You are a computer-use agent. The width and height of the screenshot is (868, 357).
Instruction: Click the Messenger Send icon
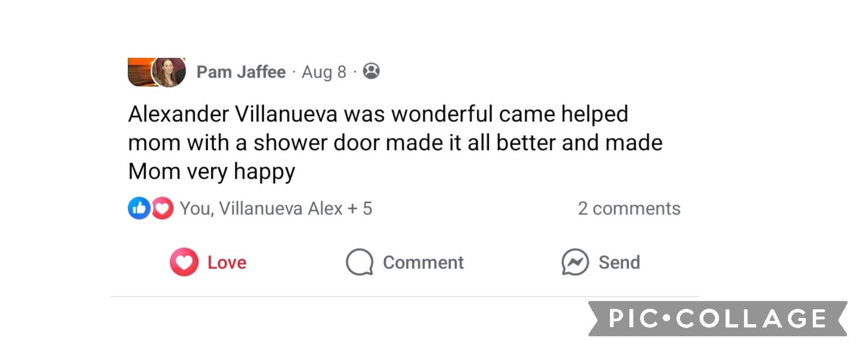tap(575, 262)
